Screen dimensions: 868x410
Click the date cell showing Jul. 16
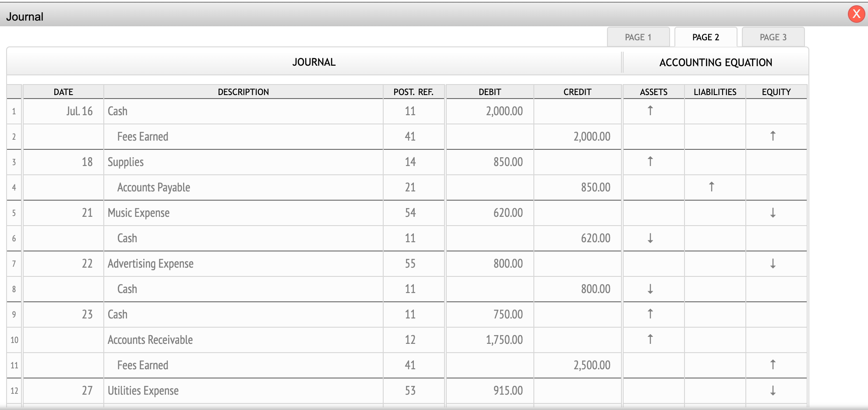click(x=78, y=111)
